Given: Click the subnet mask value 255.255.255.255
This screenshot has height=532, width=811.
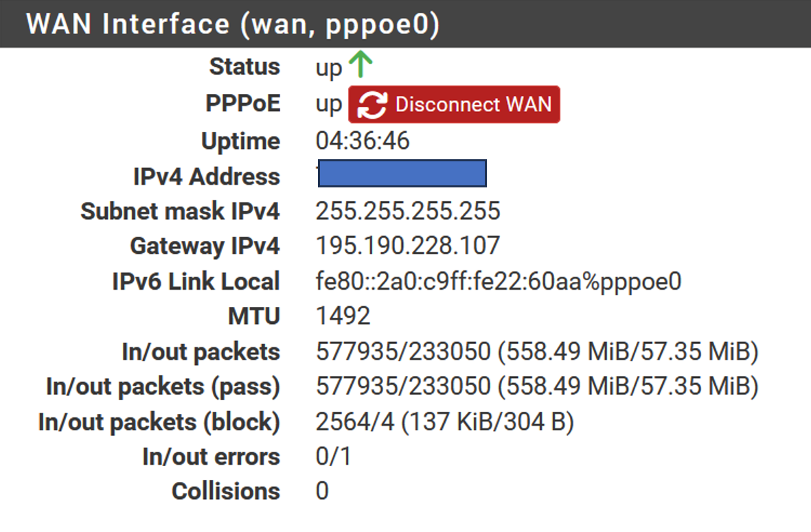Looking at the screenshot, I should [408, 211].
